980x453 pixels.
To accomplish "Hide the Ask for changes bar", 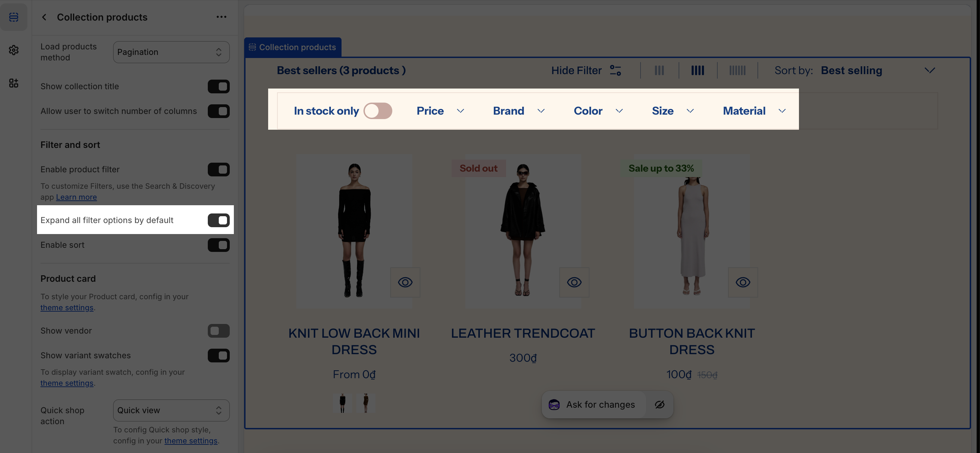I will (660, 404).
